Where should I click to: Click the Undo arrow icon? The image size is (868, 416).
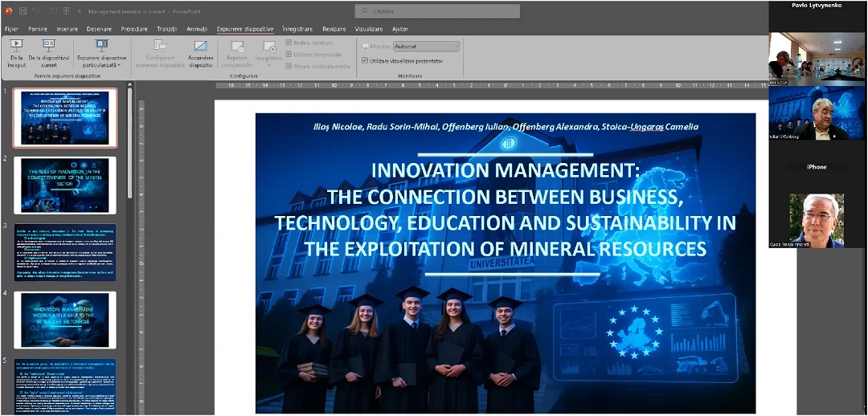coord(37,11)
